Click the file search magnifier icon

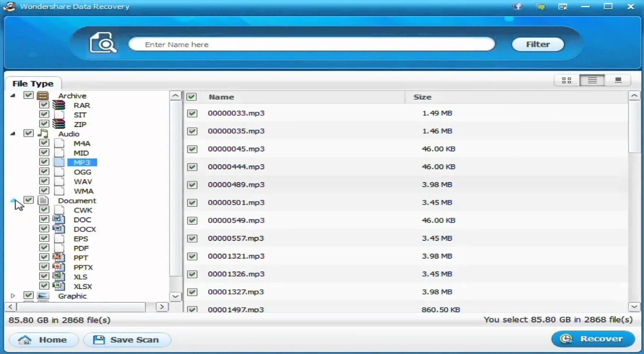103,43
